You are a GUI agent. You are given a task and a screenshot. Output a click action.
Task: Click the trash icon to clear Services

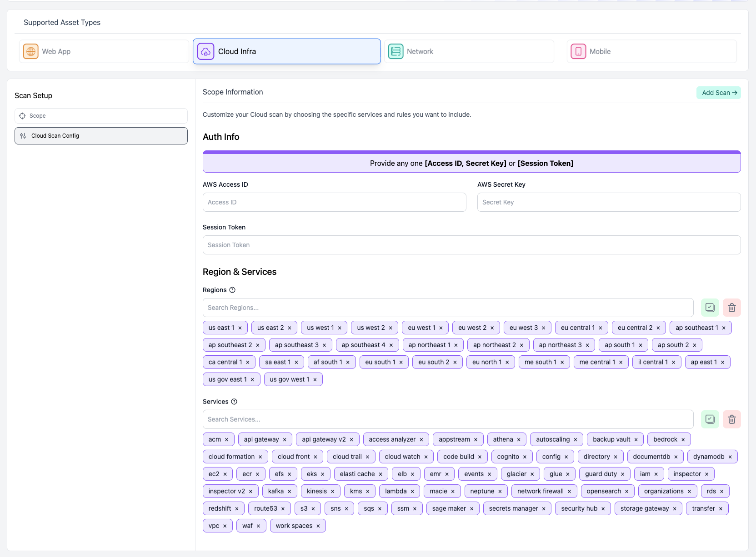[731, 419]
